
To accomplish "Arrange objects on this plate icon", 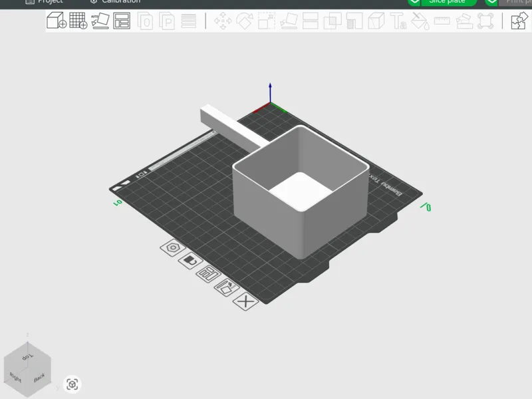I will click(208, 273).
